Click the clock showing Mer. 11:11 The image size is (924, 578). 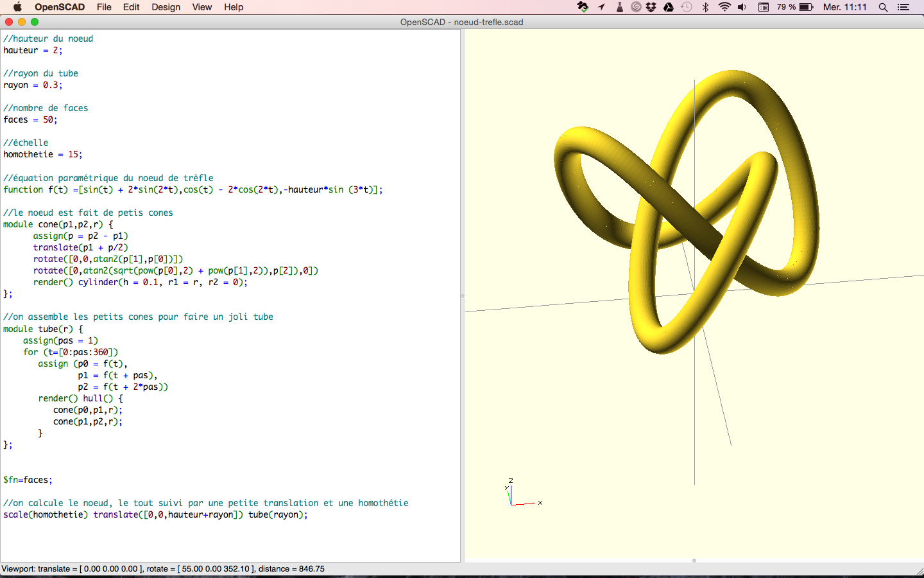pos(845,7)
